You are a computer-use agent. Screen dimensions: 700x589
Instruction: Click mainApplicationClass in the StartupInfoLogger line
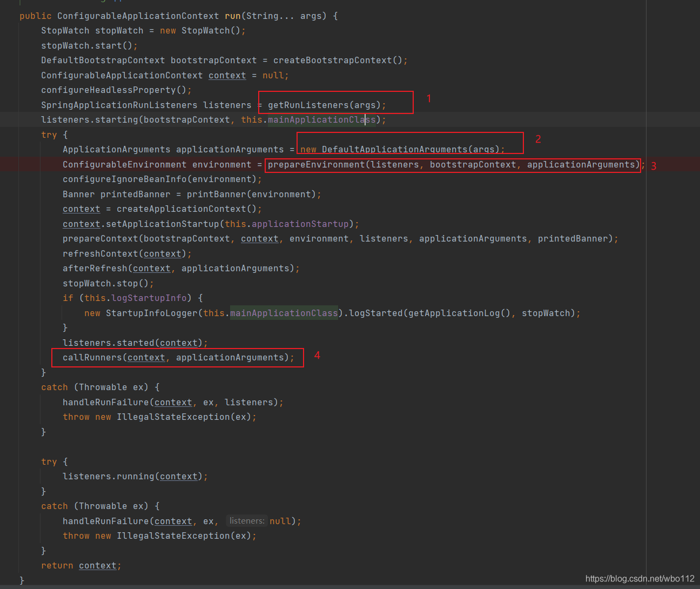click(x=284, y=313)
